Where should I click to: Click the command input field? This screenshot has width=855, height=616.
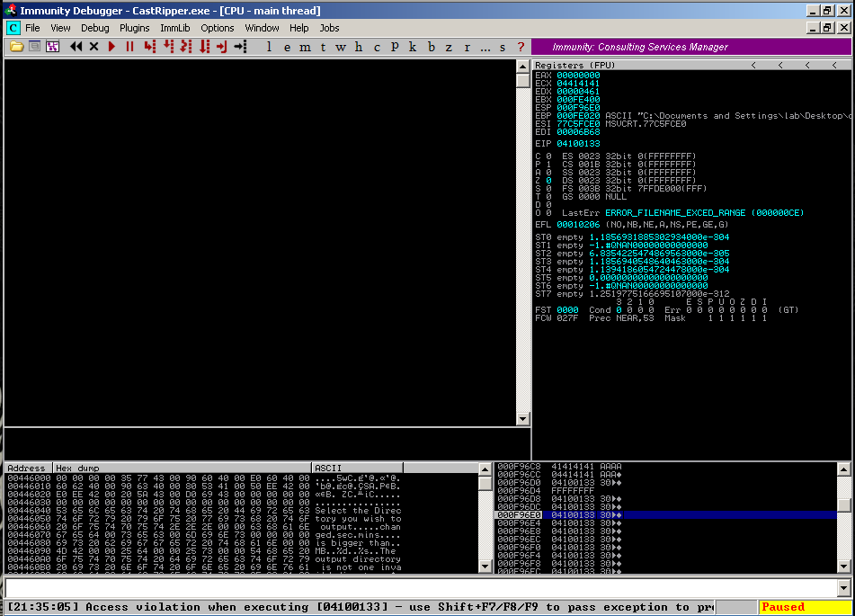pyautogui.click(x=421, y=588)
